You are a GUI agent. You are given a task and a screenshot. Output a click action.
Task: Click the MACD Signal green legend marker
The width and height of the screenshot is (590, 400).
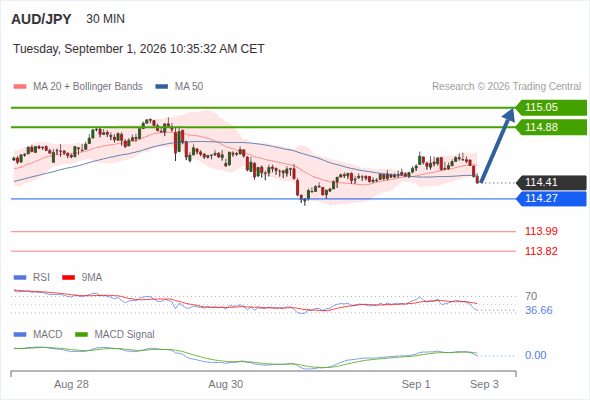coord(81,334)
